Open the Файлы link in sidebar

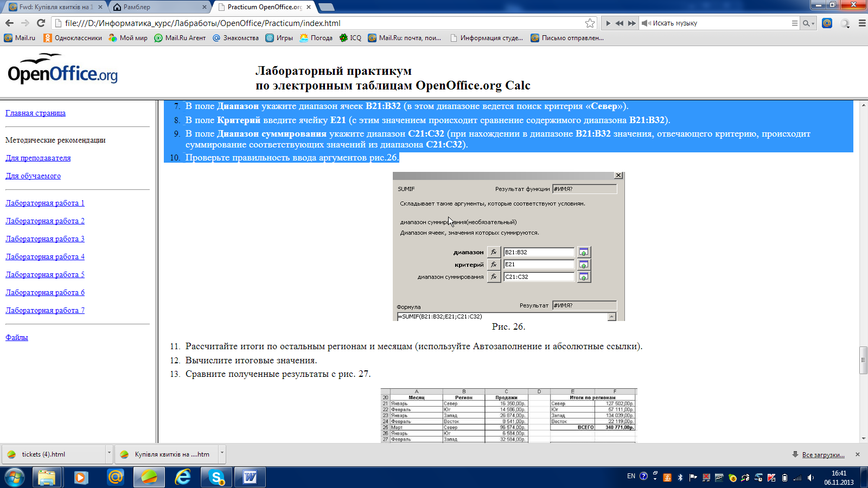(x=17, y=337)
